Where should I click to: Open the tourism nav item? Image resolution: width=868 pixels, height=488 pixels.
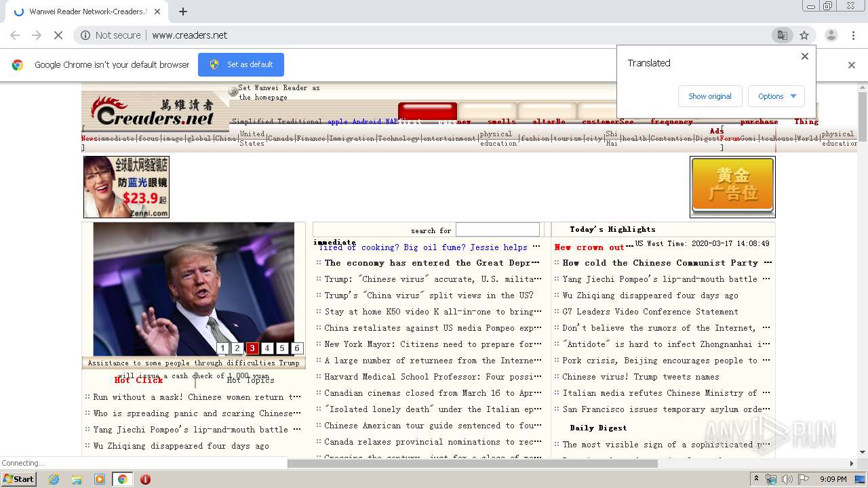[568, 138]
